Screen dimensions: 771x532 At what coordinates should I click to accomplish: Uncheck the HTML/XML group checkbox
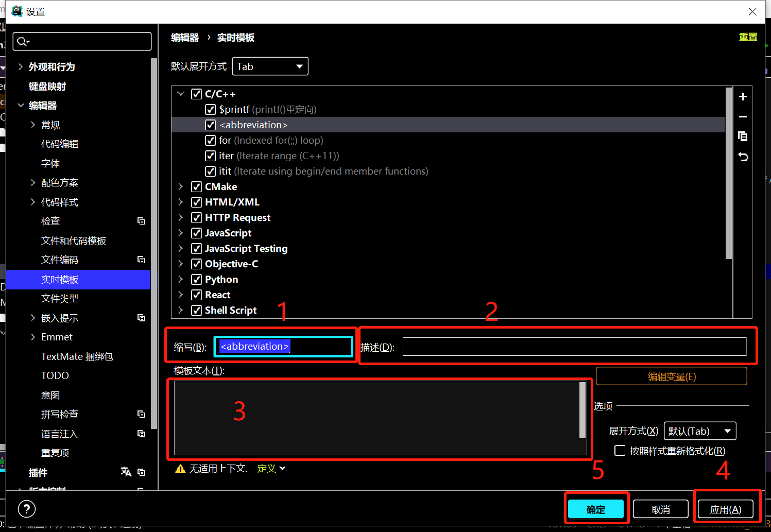point(196,202)
